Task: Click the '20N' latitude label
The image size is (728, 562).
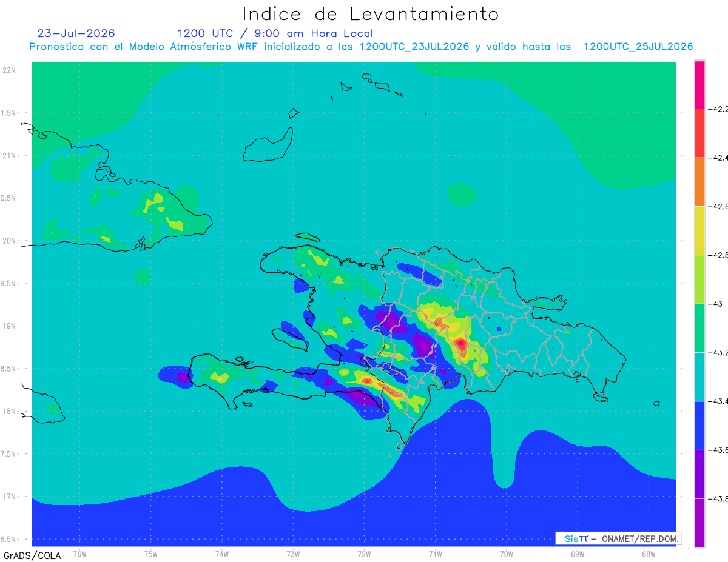Action: pos(10,241)
